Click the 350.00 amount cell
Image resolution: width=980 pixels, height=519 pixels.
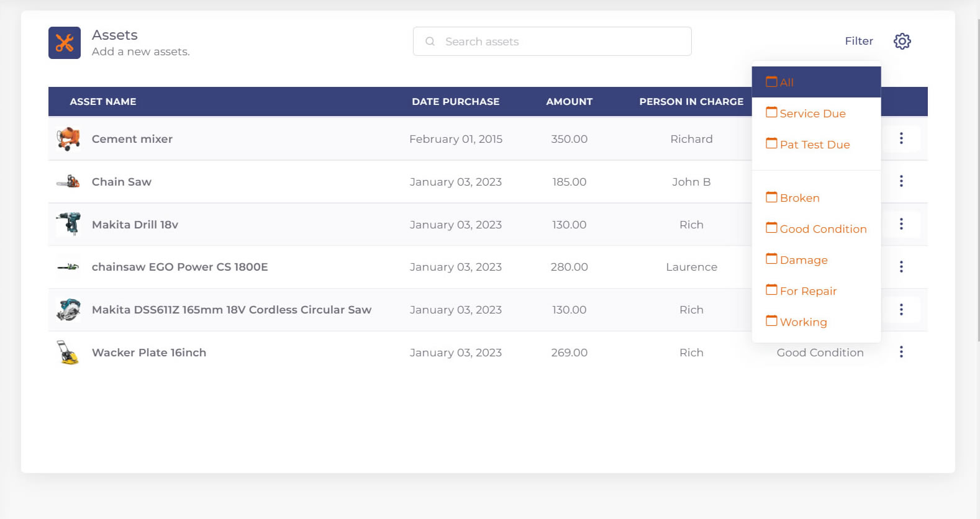click(569, 139)
